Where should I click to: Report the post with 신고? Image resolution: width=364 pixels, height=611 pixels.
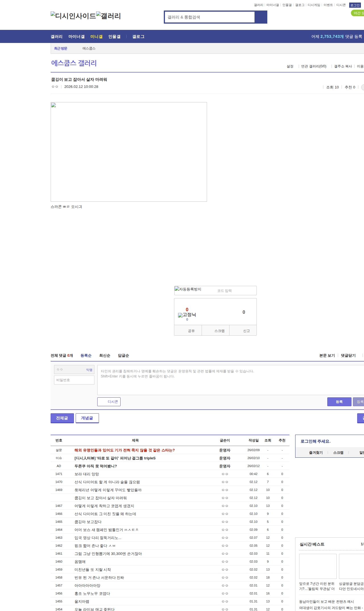pos(246,331)
